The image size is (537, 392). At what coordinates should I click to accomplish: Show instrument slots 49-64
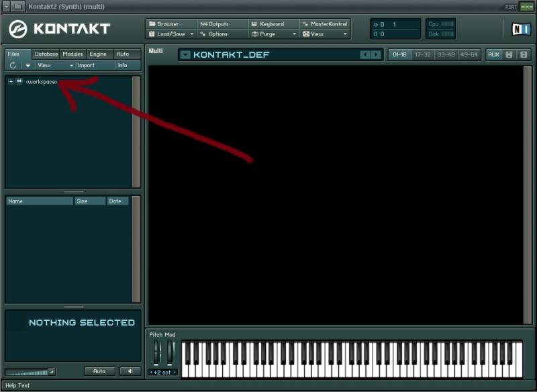coord(469,55)
